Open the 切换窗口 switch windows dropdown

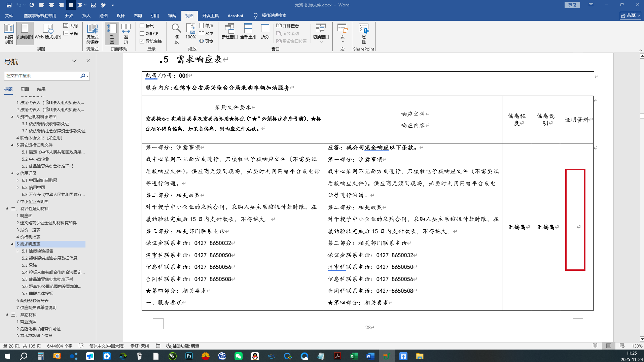pyautogui.click(x=321, y=33)
